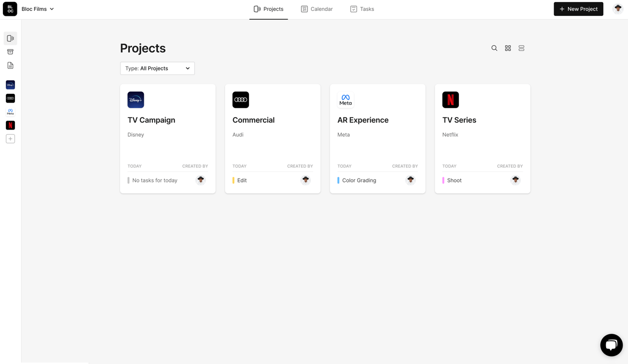Image resolution: width=628 pixels, height=364 pixels.
Task: Select the Netflix shortcut in sidebar
Action: tap(10, 125)
